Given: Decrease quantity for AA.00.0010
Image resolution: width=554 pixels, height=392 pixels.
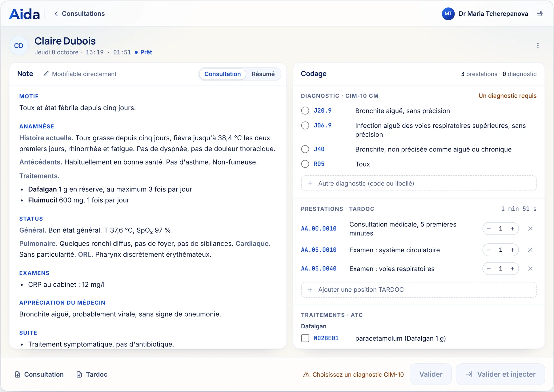Looking at the screenshot, I should tap(489, 229).
